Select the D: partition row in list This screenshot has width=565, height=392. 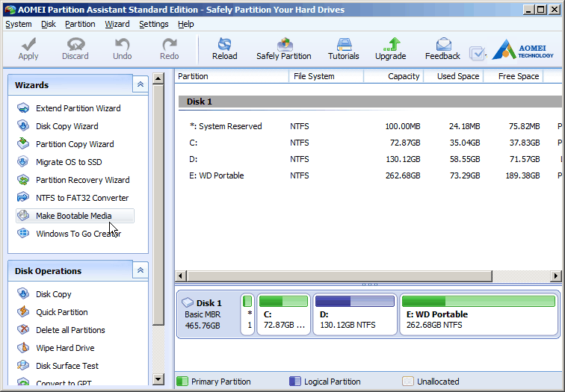click(370, 159)
